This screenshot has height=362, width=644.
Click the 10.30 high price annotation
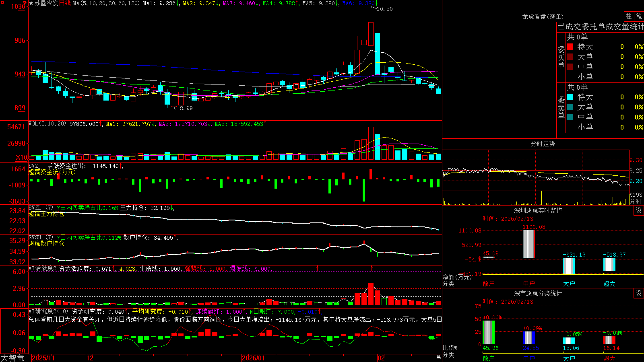coord(384,9)
